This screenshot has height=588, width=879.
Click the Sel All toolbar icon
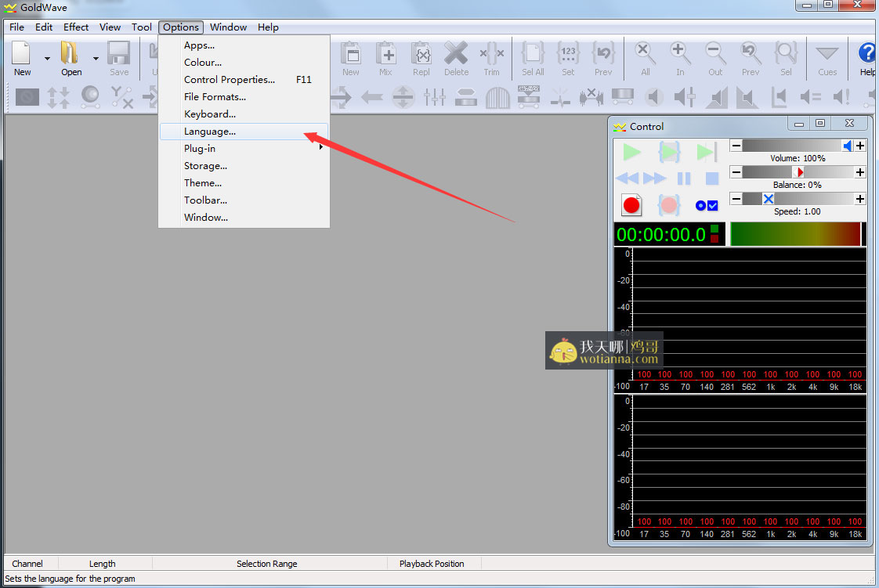pos(533,54)
